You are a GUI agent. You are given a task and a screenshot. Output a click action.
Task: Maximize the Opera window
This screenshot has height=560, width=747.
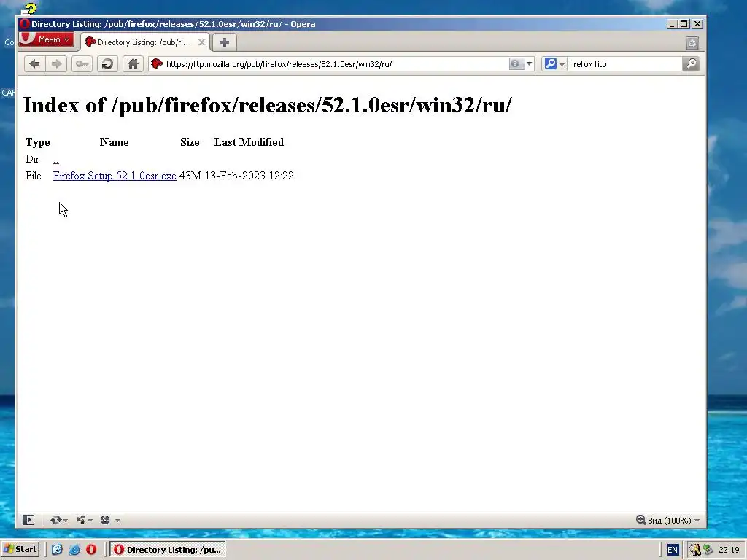(x=684, y=24)
